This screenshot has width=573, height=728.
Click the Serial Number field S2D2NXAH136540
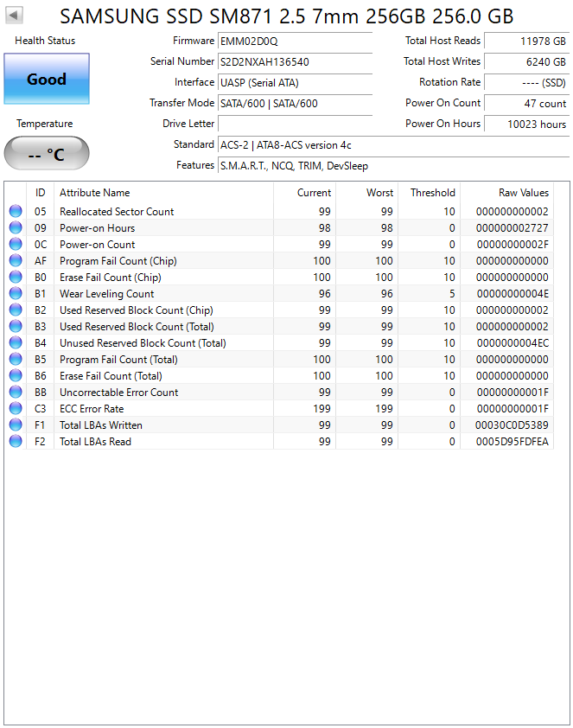click(x=295, y=61)
